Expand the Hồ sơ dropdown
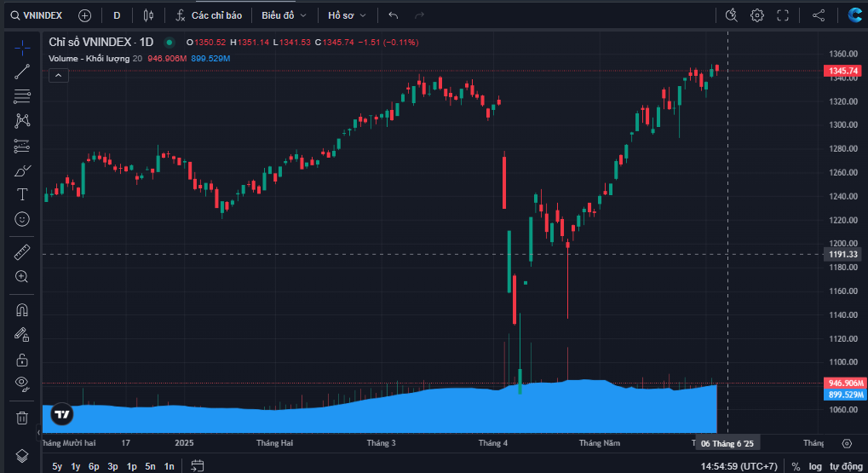Screen dimensions: 868x473 tap(347, 15)
